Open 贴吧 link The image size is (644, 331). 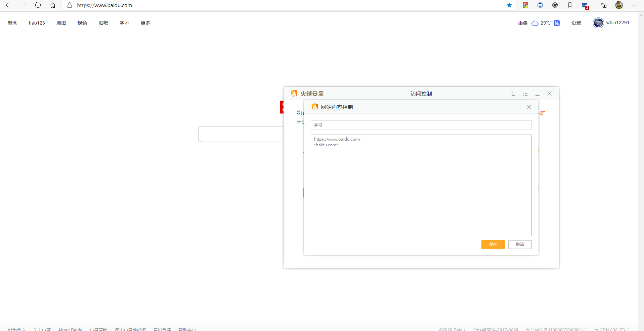coord(103,23)
